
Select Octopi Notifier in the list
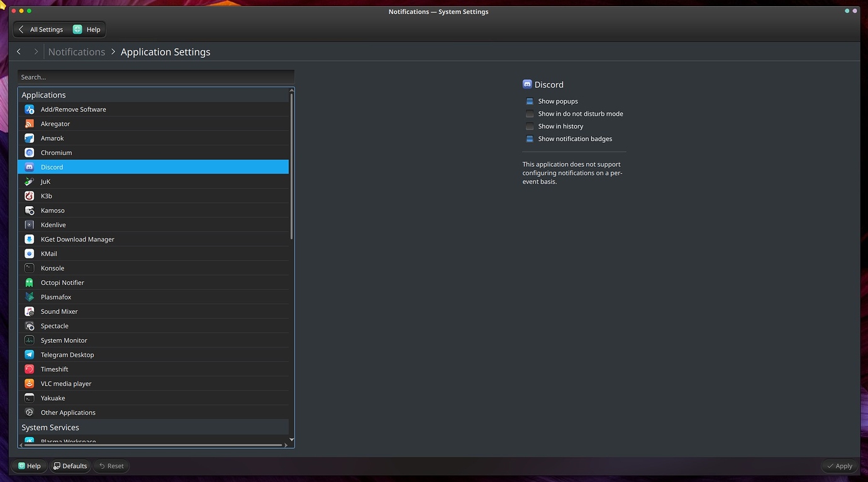[x=153, y=283]
